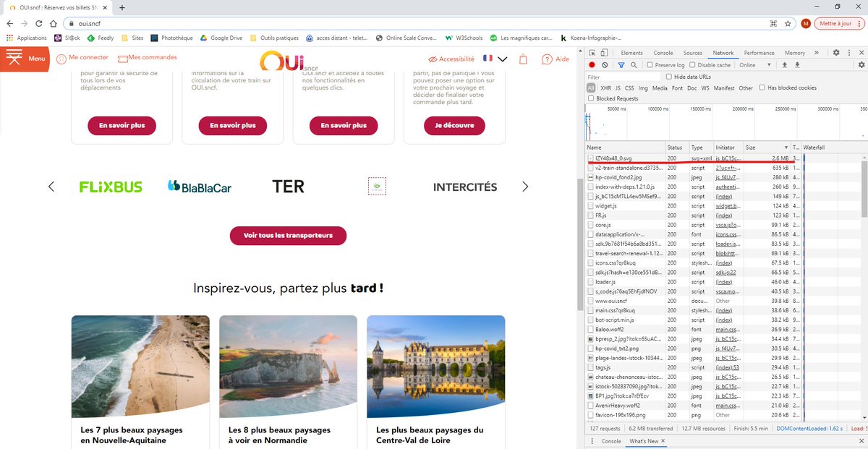Click the import HAR upload arrow
868x449 pixels.
click(x=784, y=65)
